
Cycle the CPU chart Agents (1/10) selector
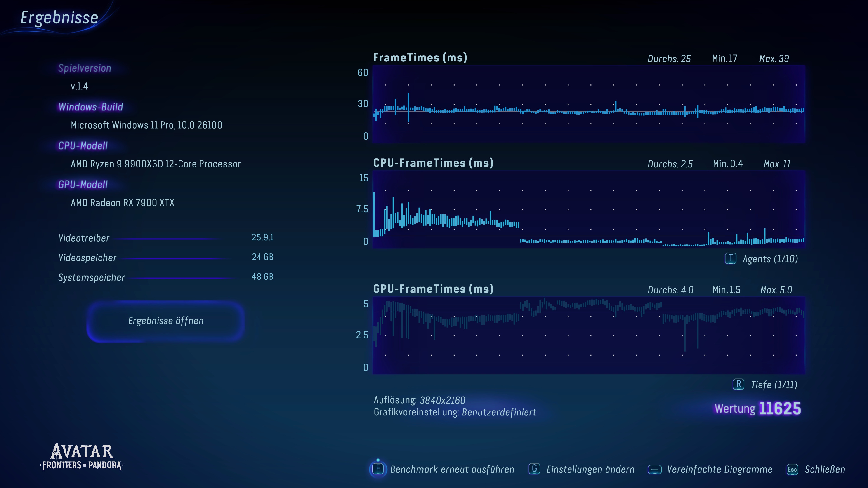coord(770,259)
